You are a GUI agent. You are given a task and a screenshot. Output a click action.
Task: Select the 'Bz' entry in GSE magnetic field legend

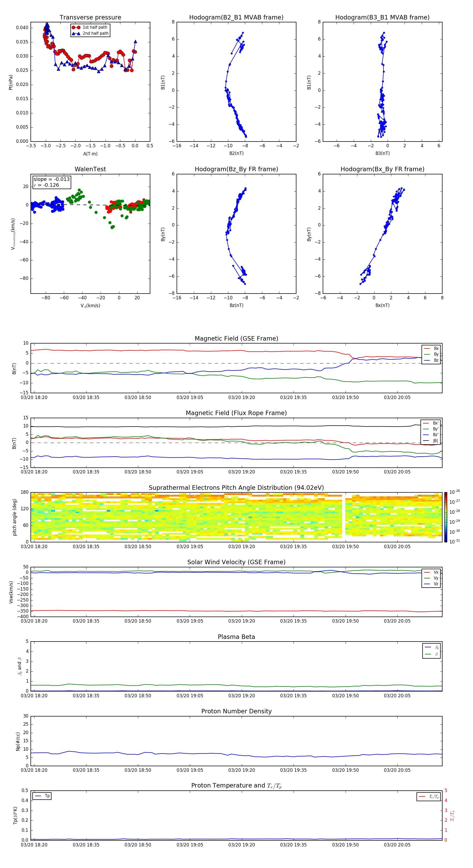tap(431, 360)
